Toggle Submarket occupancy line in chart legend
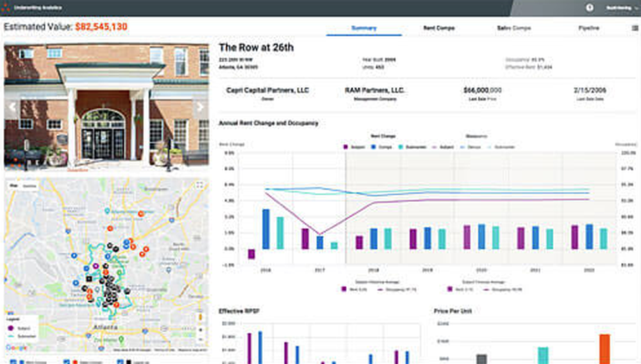This screenshot has width=641, height=364. 501,147
